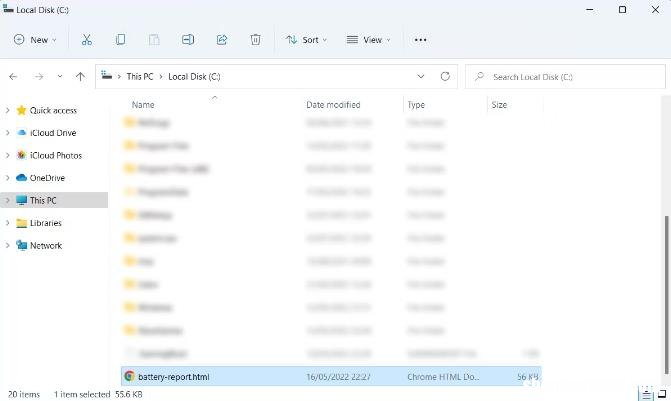The height and width of the screenshot is (401, 671).
Task: Select Quick access in navigation pane
Action: pos(53,110)
